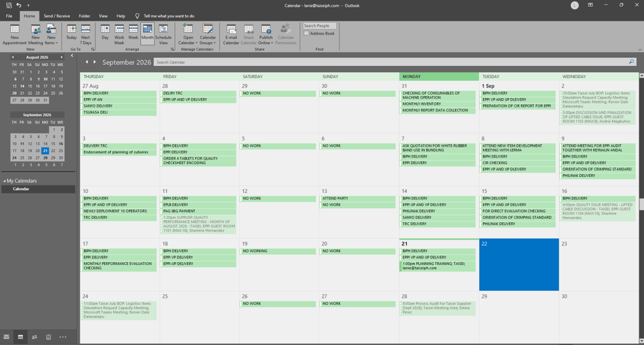Image resolution: width=644 pixels, height=345 pixels.
Task: Switch to Work Week view
Action: 119,35
